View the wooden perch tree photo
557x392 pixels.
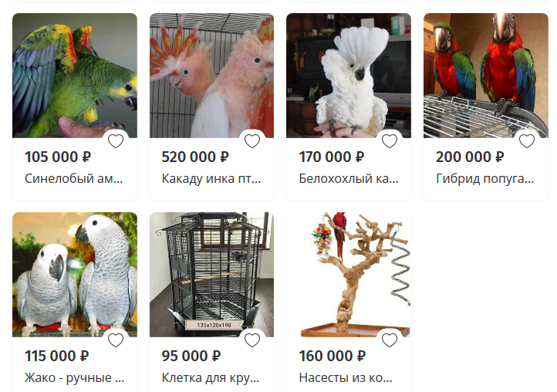(x=349, y=275)
